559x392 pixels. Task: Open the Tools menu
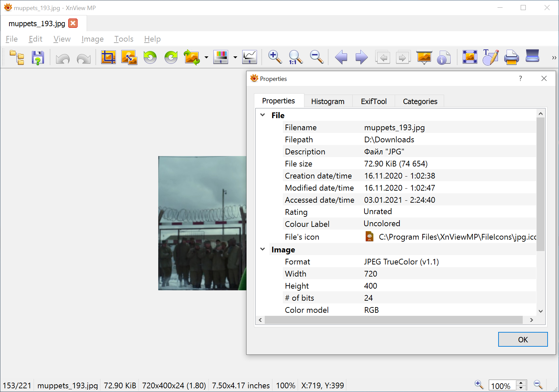tap(124, 39)
